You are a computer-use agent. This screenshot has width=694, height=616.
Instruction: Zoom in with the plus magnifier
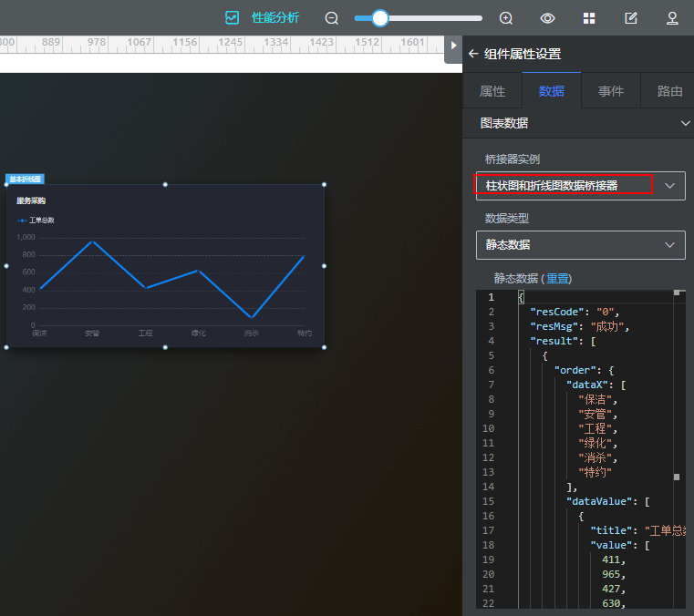(x=506, y=18)
